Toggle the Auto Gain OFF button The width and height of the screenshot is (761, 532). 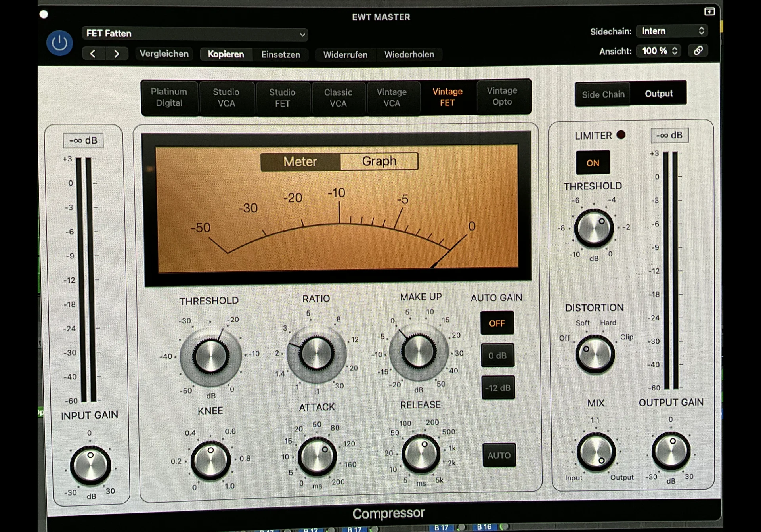497,323
